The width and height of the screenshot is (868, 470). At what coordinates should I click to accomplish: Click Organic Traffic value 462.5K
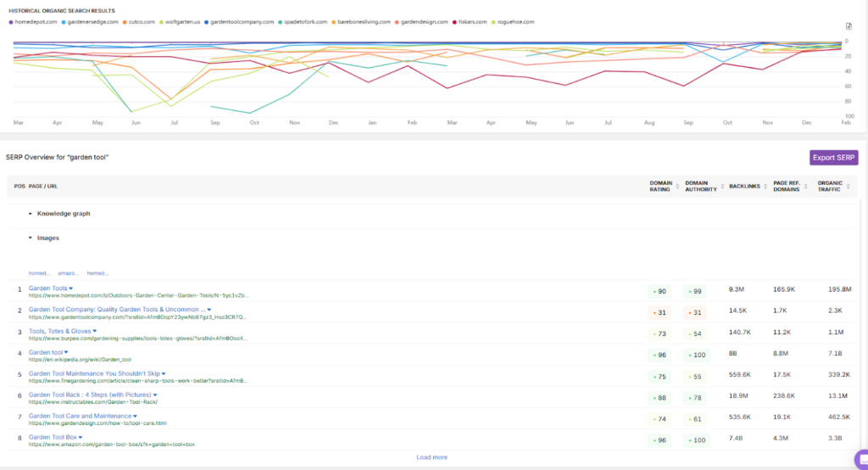pos(839,417)
